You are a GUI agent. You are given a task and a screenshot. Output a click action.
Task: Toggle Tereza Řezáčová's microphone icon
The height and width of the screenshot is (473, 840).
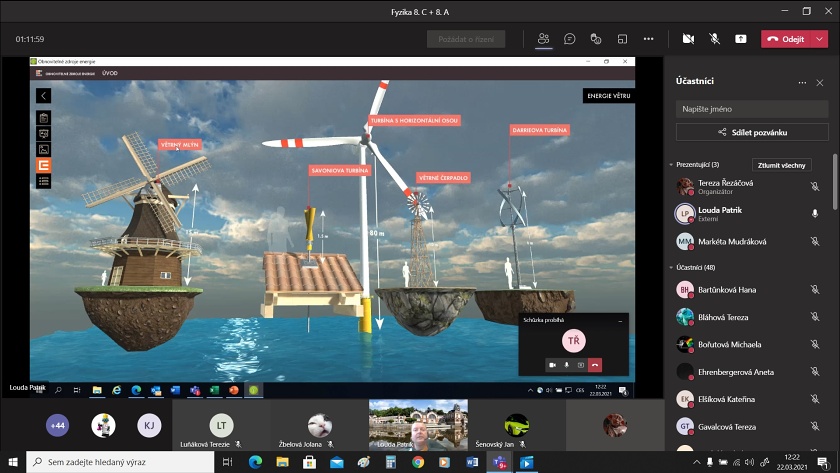(x=815, y=186)
